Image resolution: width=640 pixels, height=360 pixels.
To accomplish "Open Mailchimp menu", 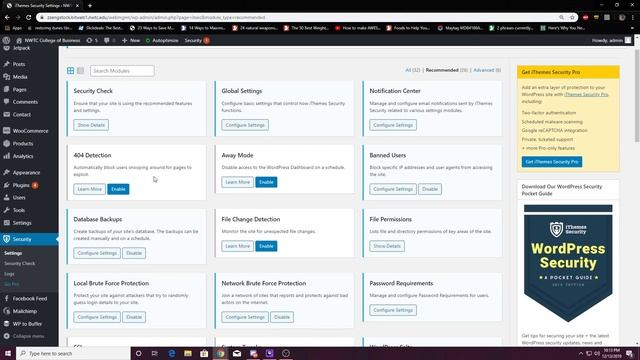I will coord(24,311).
